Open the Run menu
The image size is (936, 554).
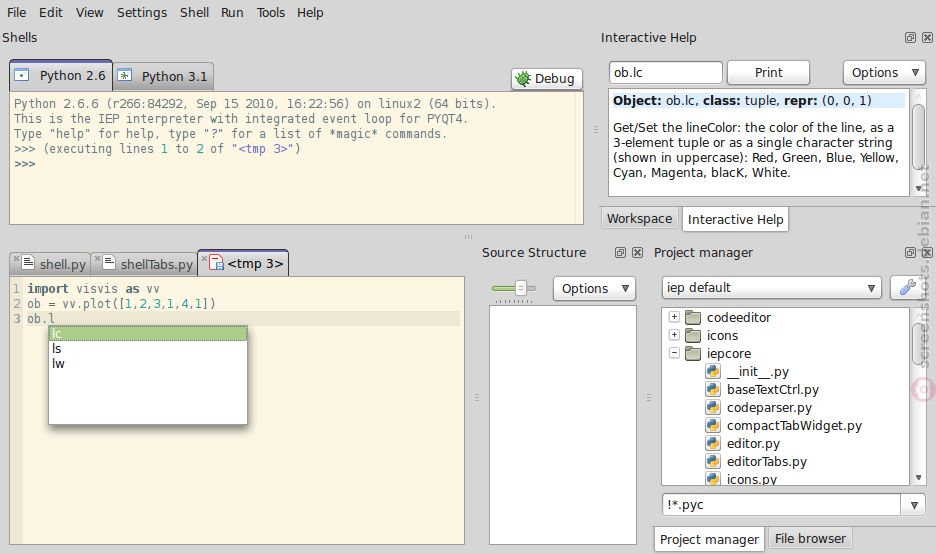click(232, 13)
